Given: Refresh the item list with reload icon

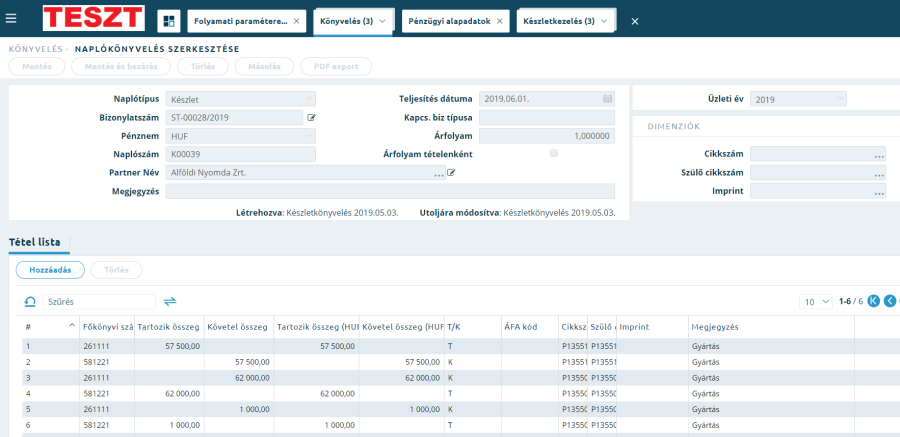Looking at the screenshot, I should [29, 301].
